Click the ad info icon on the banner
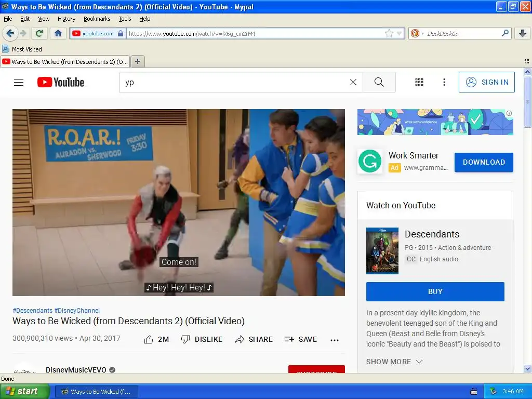The width and height of the screenshot is (532, 399). [509, 113]
